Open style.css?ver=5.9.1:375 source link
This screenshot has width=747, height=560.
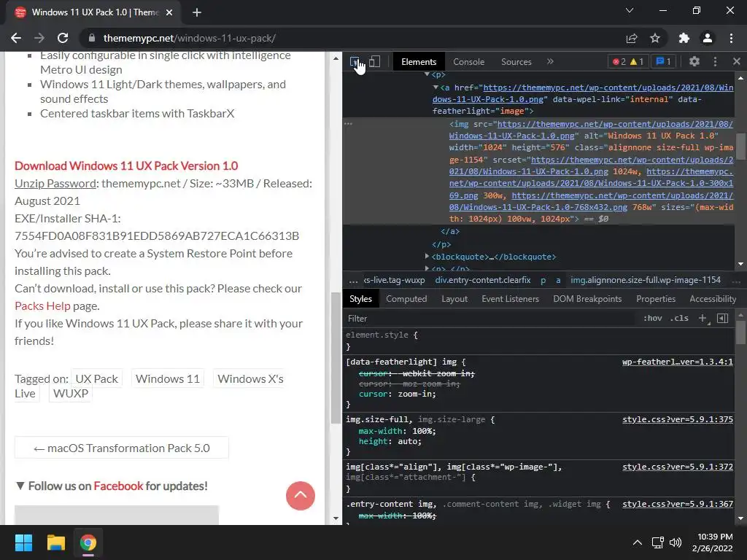(x=678, y=419)
